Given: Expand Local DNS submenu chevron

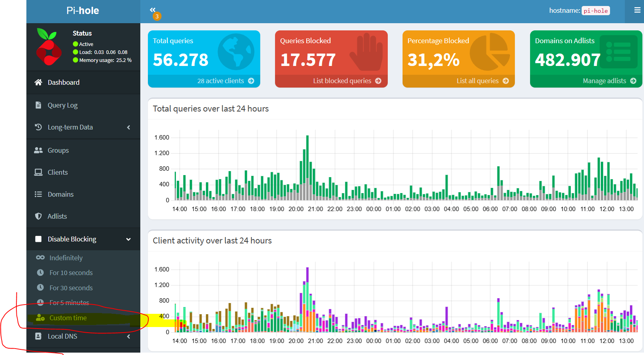Looking at the screenshot, I should (x=129, y=337).
